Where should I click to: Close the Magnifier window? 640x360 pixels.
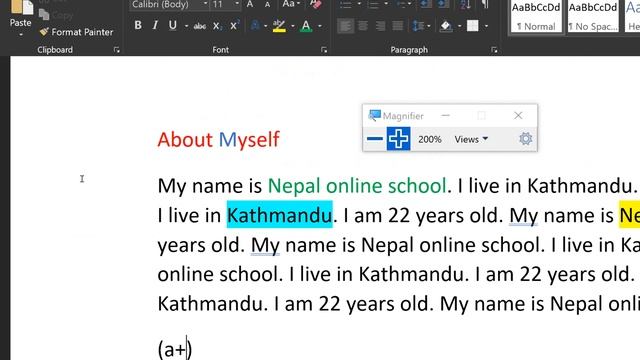pos(518,116)
